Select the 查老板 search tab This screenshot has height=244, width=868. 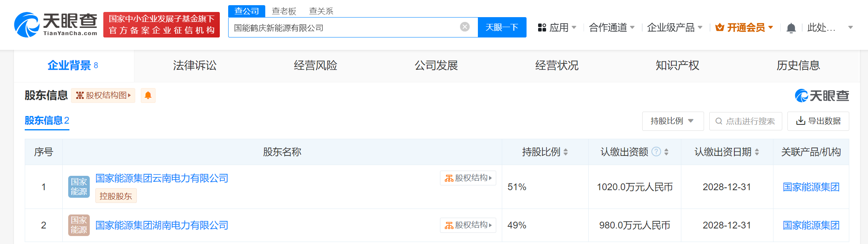[284, 11]
